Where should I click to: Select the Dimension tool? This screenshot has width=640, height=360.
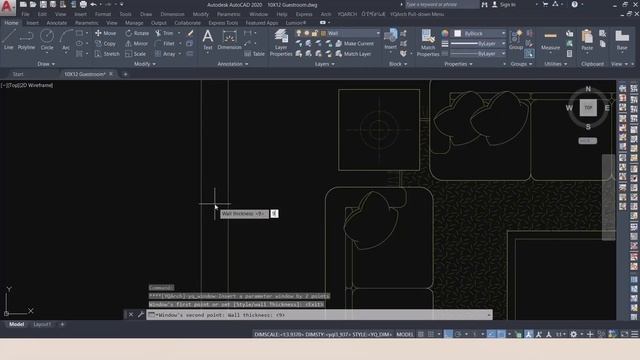click(x=229, y=40)
